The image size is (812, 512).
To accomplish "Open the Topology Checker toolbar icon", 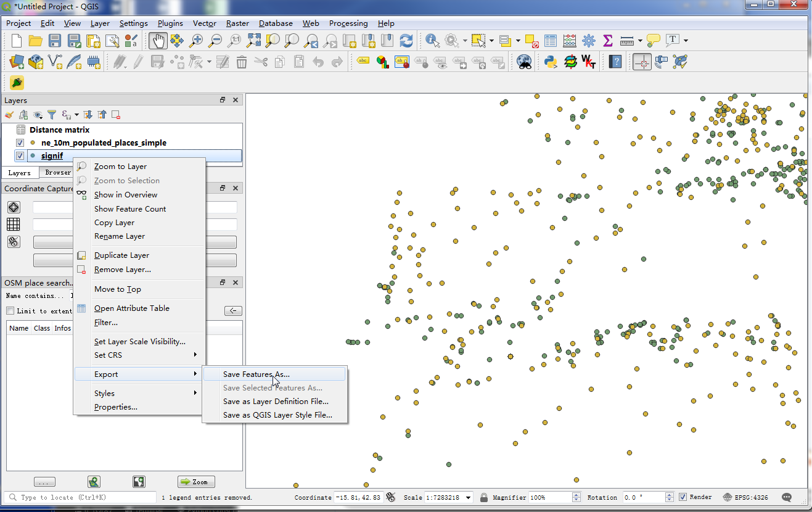I will click(x=680, y=62).
